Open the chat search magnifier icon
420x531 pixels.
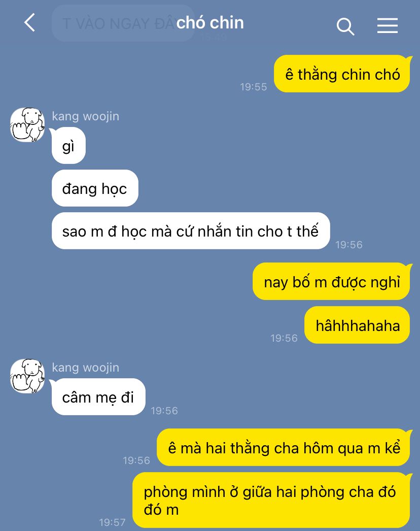[x=345, y=26]
